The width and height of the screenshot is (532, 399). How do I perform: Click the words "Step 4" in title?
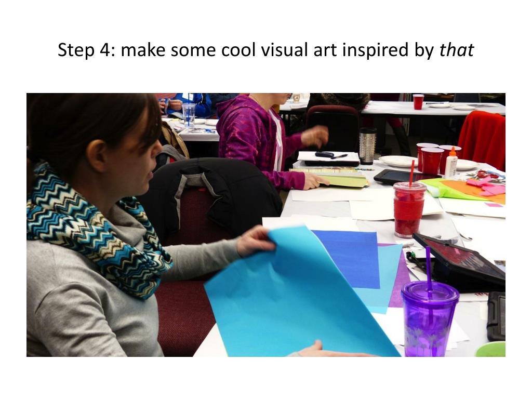(x=83, y=50)
